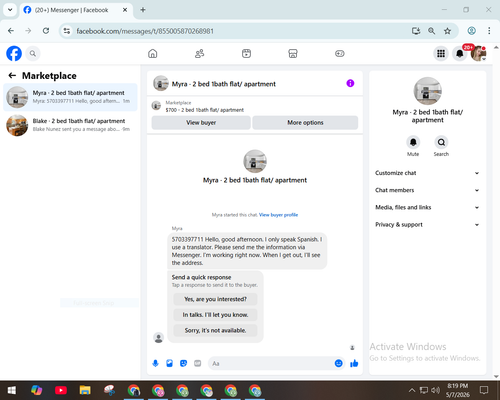Mute this conversation with the bell

[413, 142]
